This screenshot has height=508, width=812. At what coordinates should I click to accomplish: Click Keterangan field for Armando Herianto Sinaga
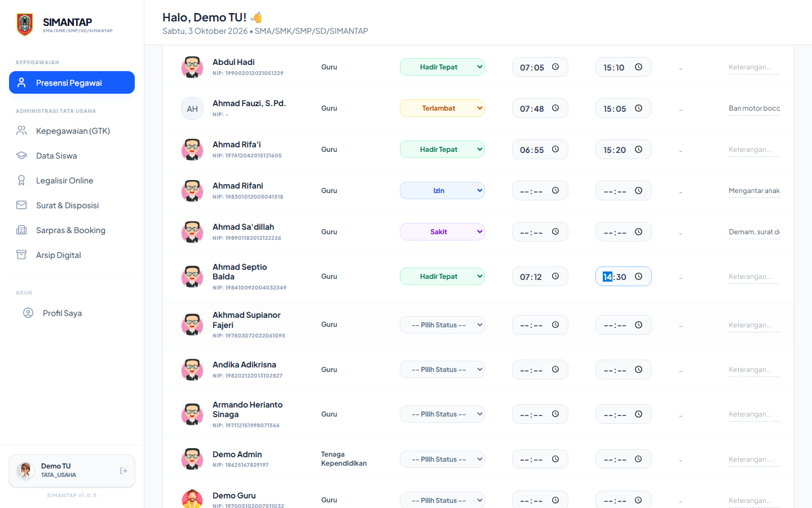coord(754,414)
